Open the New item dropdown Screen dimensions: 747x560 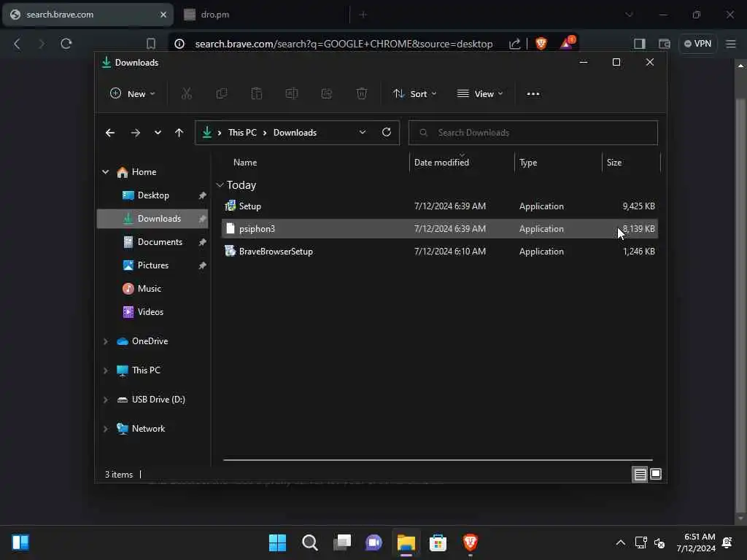click(133, 94)
